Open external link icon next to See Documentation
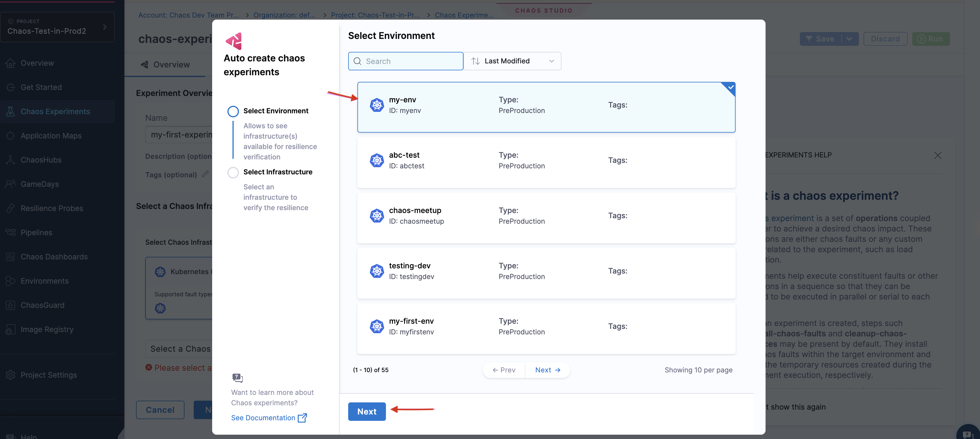 click(302, 418)
